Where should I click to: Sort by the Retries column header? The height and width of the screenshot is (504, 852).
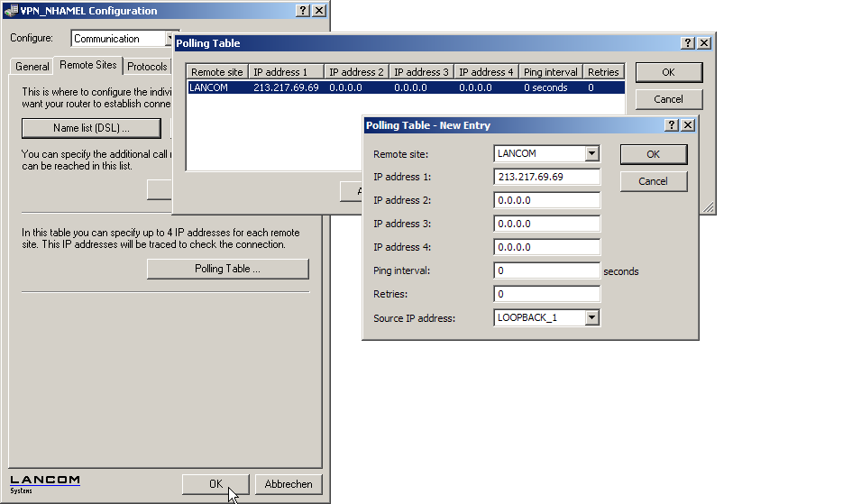coord(603,72)
